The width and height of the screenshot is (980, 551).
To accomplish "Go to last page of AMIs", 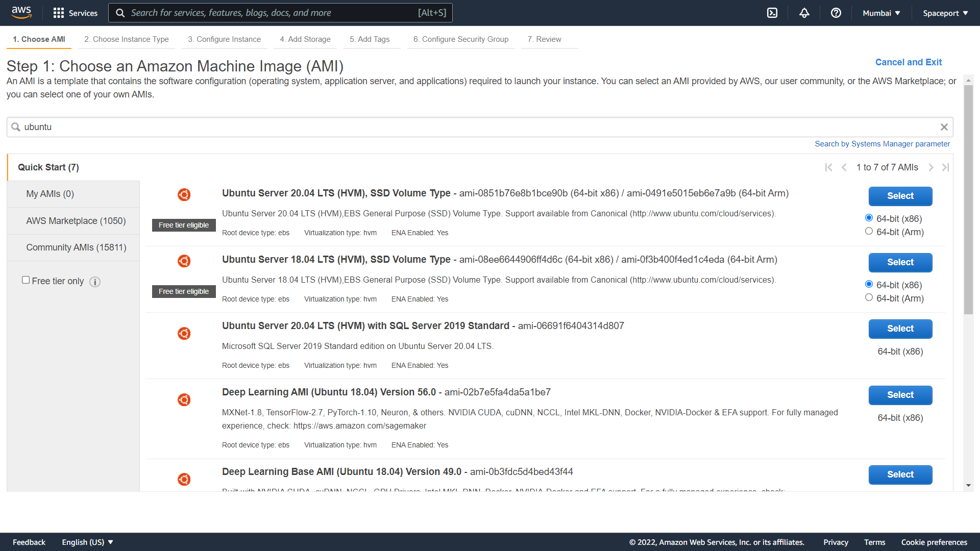I will [x=945, y=167].
